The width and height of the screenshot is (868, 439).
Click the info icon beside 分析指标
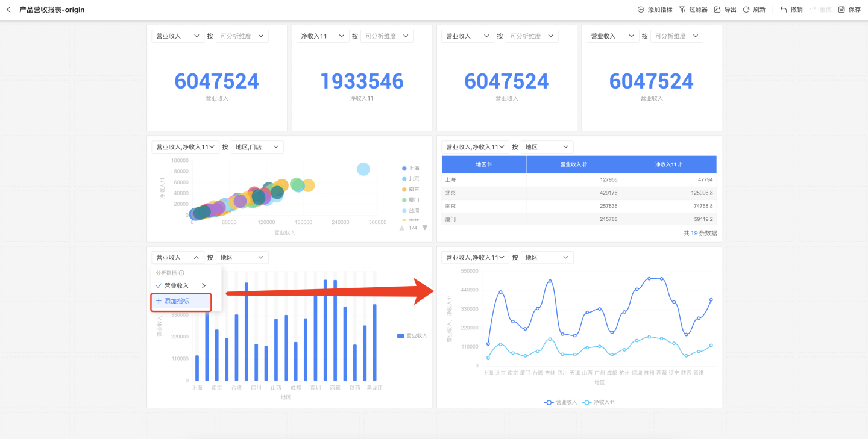pos(181,273)
